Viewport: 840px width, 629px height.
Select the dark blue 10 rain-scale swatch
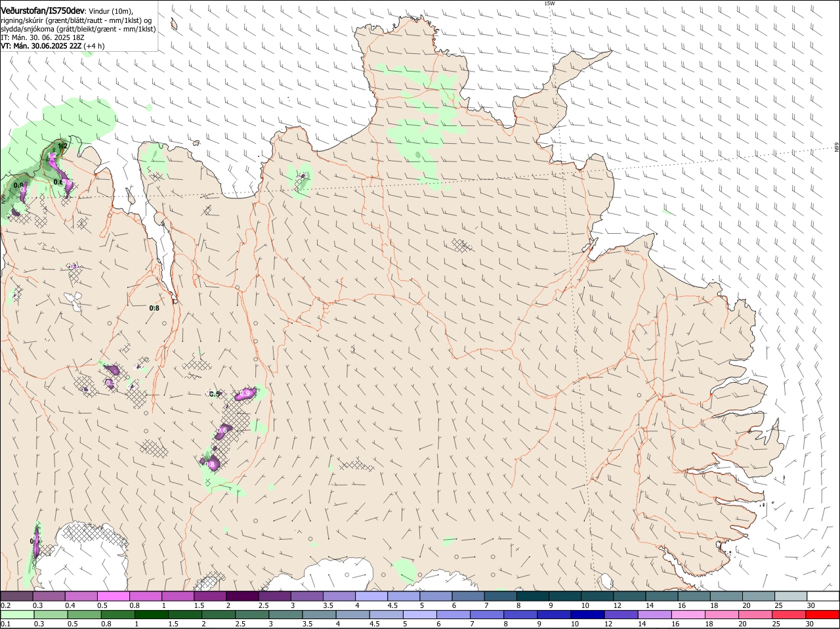click(587, 615)
